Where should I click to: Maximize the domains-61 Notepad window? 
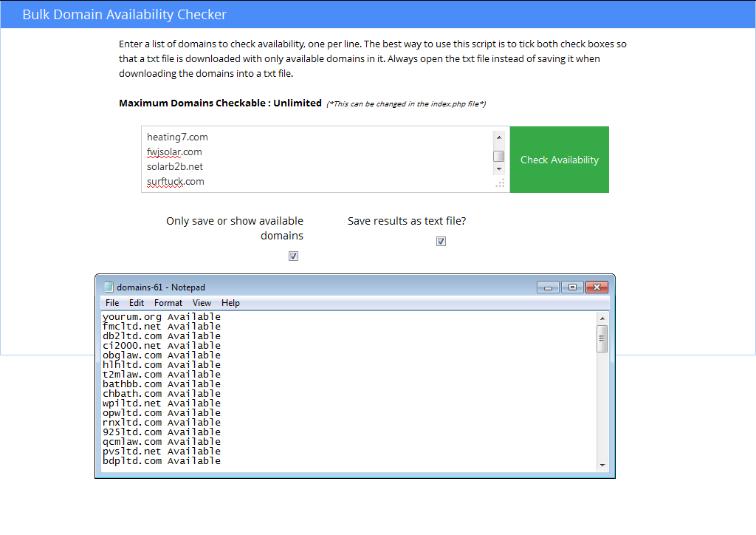coord(572,287)
